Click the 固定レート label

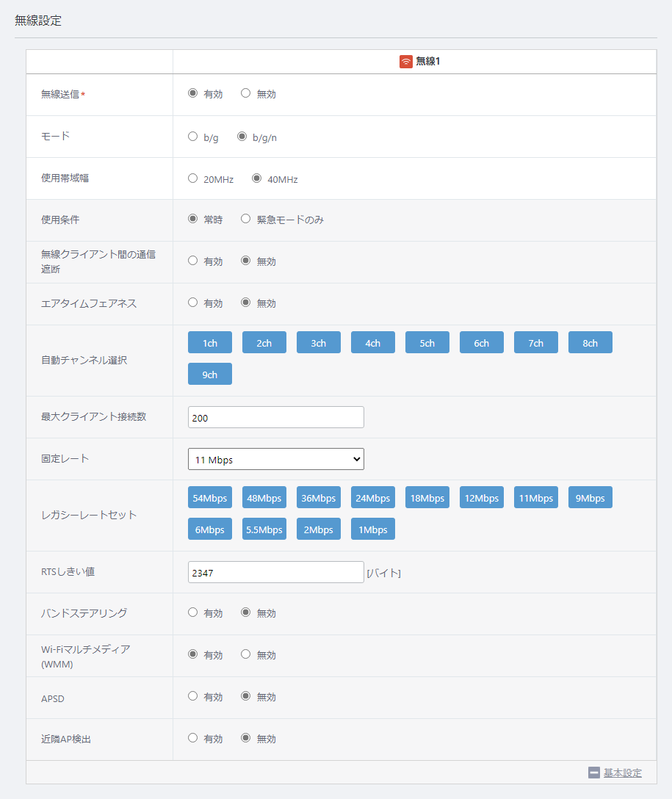click(65, 458)
